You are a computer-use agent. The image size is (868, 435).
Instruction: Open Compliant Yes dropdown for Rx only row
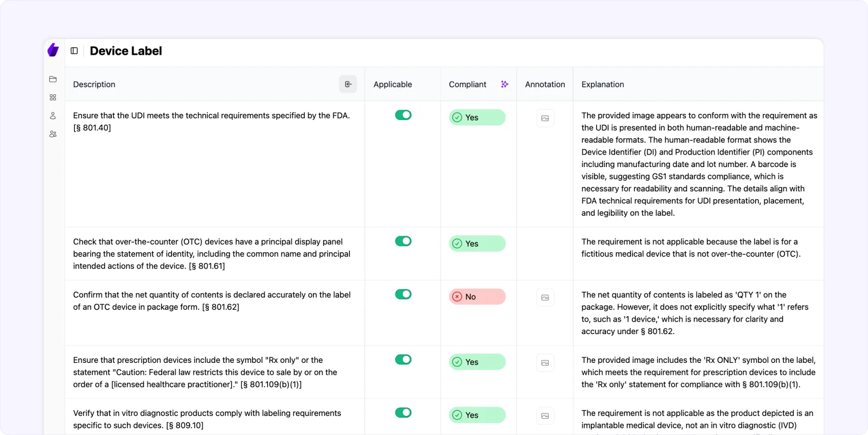[477, 362]
